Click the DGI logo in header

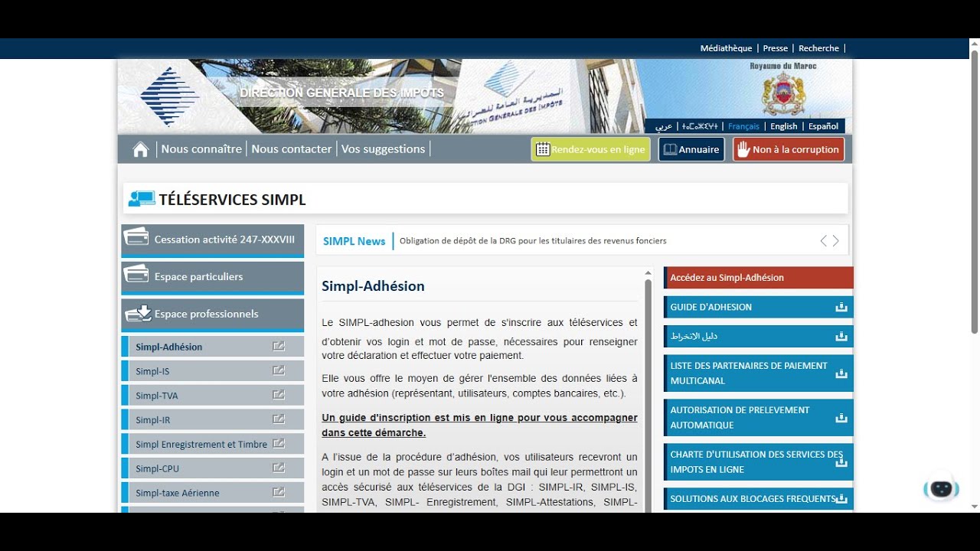click(169, 96)
